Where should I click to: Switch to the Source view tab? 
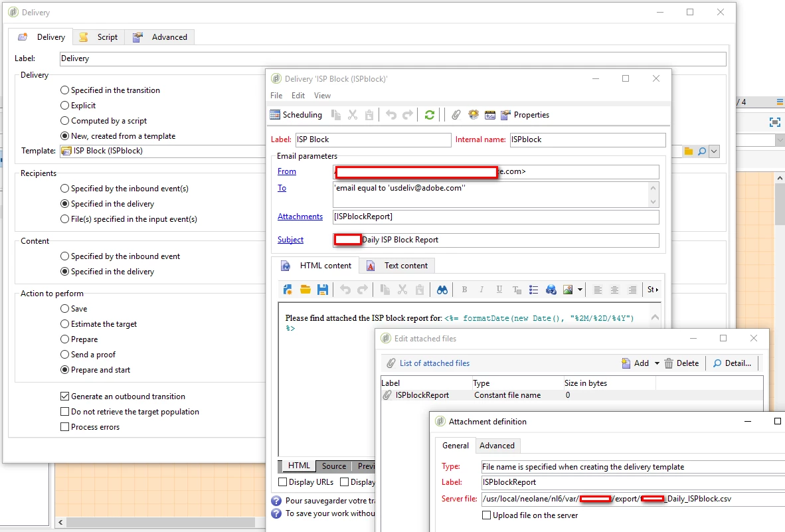tap(334, 466)
